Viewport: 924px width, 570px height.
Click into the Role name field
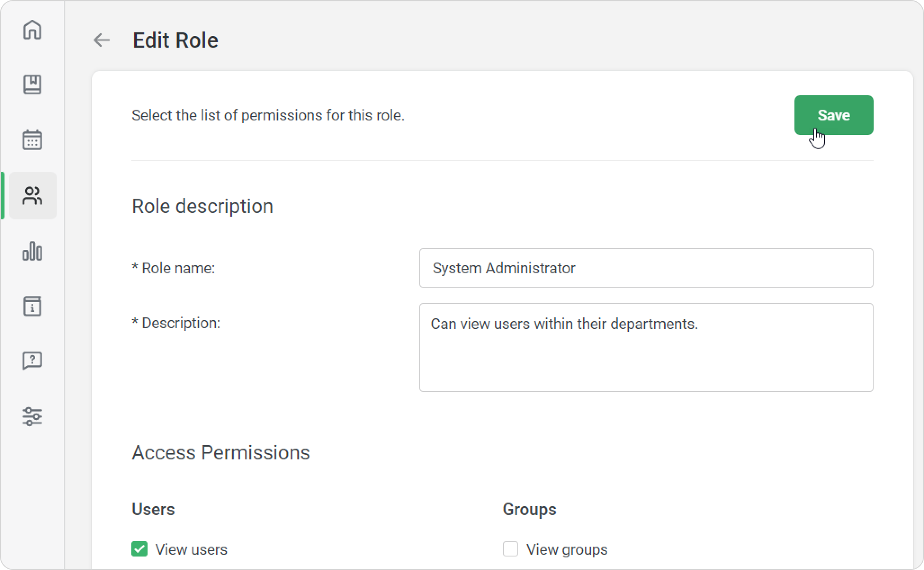pyautogui.click(x=646, y=268)
